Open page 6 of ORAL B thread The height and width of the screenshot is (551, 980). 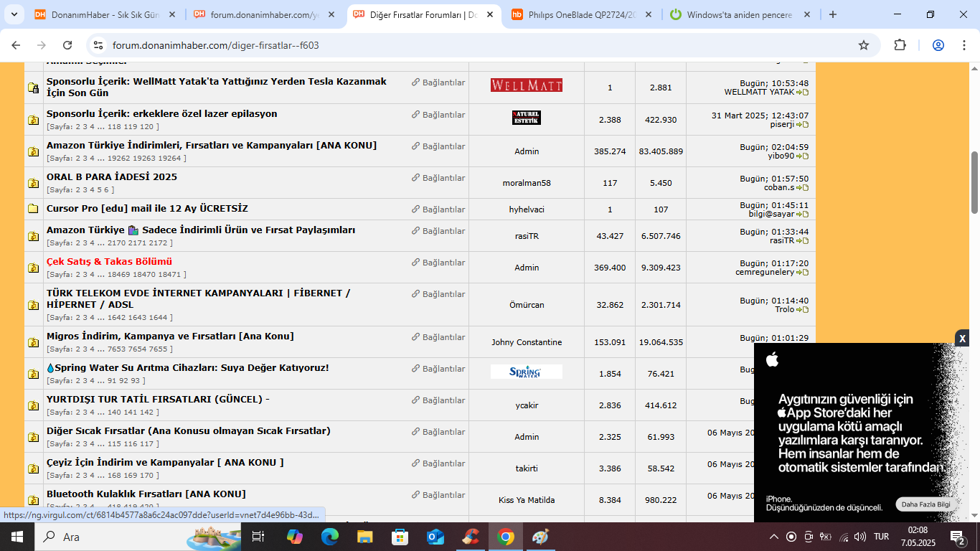107,189
